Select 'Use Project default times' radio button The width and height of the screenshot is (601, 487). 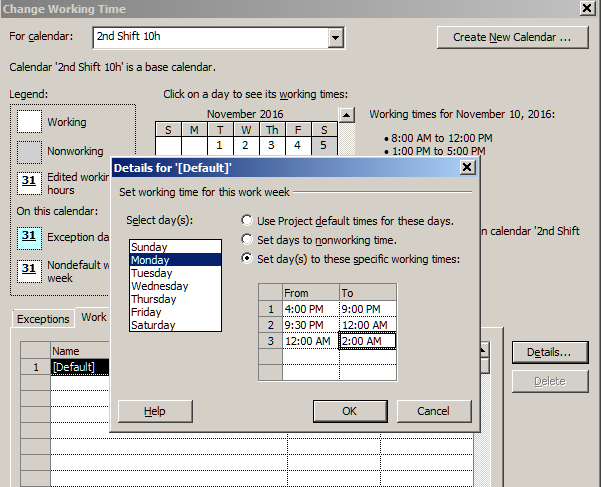pos(247,220)
